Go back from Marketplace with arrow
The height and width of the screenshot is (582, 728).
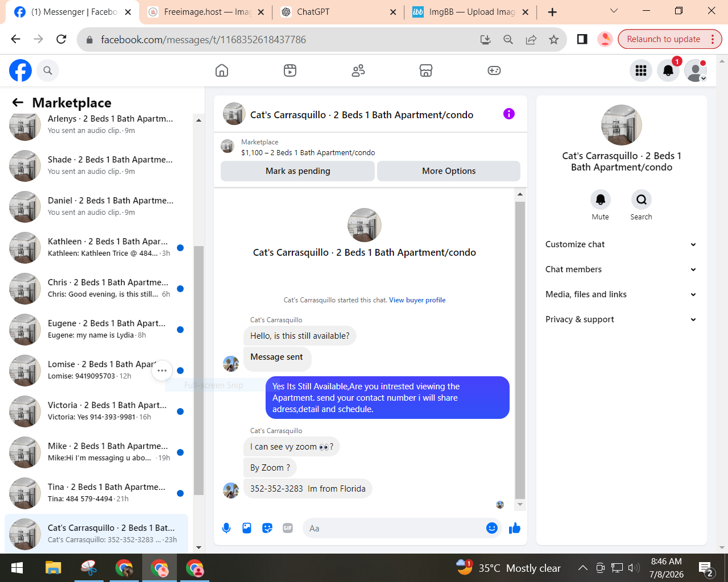click(x=18, y=102)
